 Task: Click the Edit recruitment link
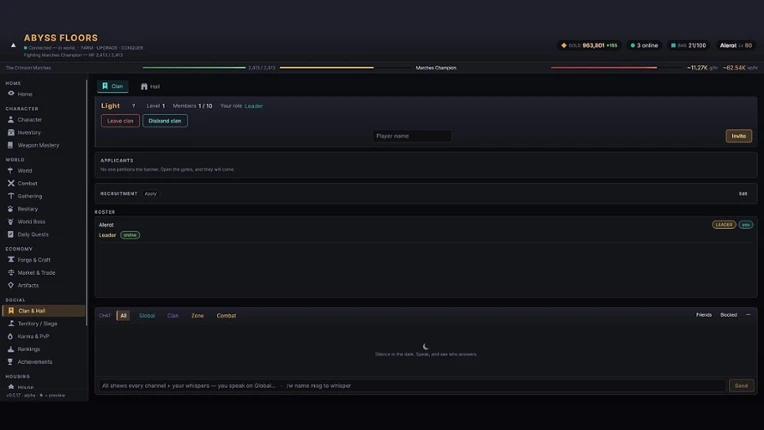click(x=743, y=193)
